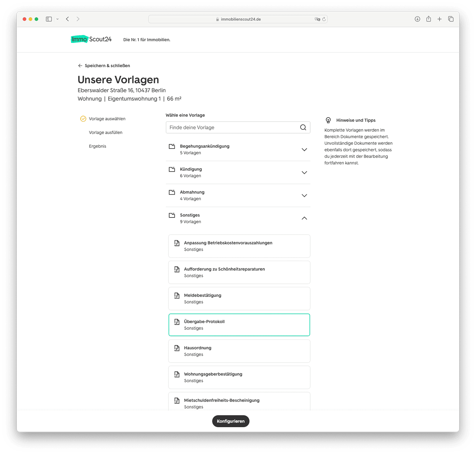Click the search magnifier icon in template field
Image resolution: width=476 pixels, height=454 pixels.
[x=303, y=128]
